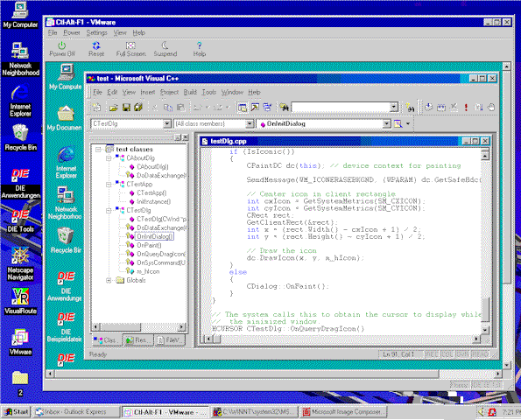Click the Find text input field

coord(341,108)
